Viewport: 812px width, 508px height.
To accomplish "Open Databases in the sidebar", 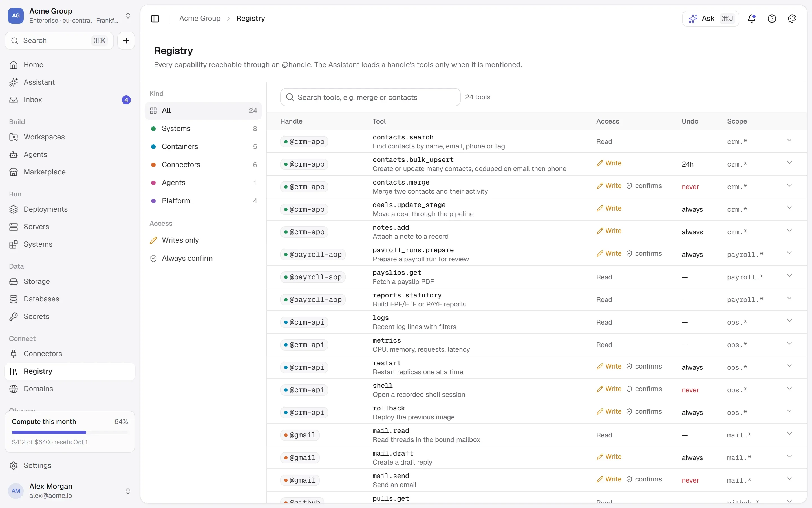I will (70, 299).
